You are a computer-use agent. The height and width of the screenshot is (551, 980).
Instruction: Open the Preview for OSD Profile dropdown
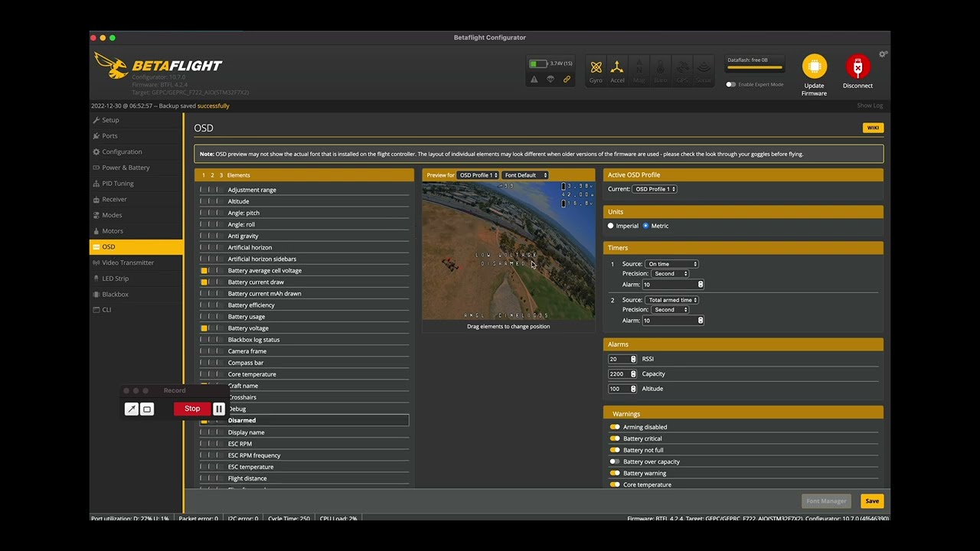478,175
